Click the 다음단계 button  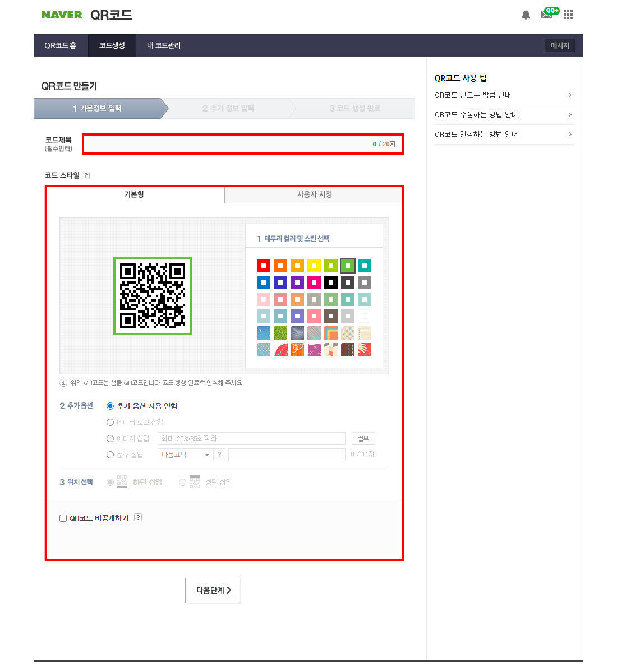[213, 591]
